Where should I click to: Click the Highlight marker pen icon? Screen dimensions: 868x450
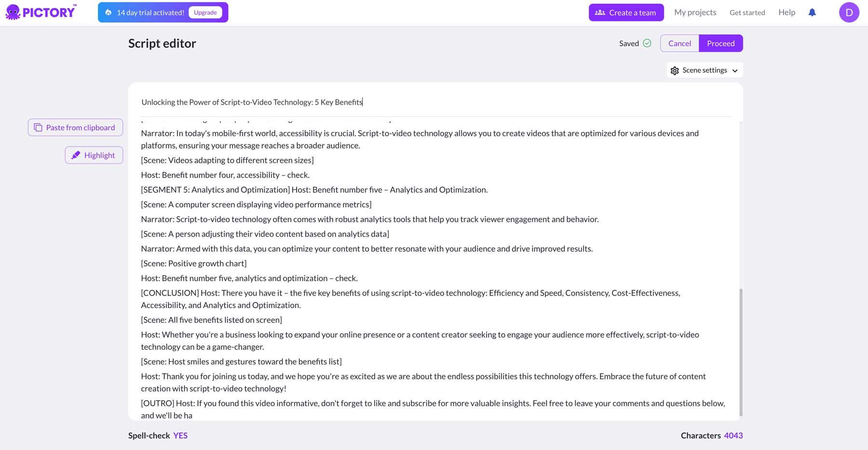pos(76,155)
